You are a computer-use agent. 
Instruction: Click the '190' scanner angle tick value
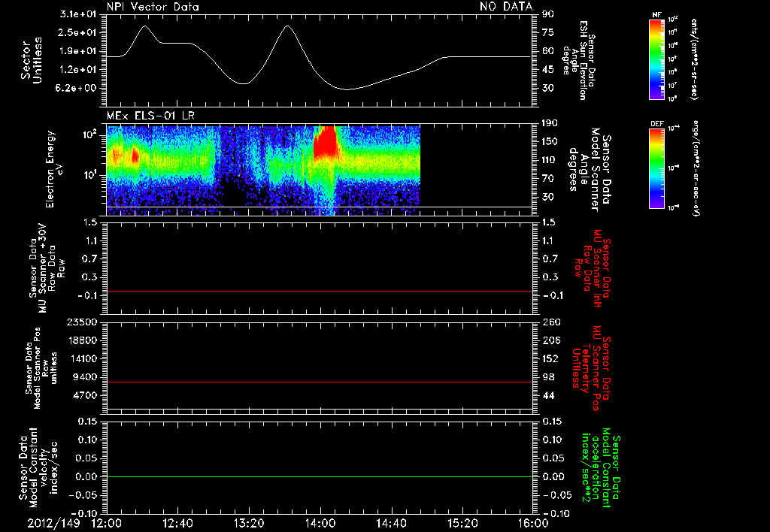[x=550, y=122]
